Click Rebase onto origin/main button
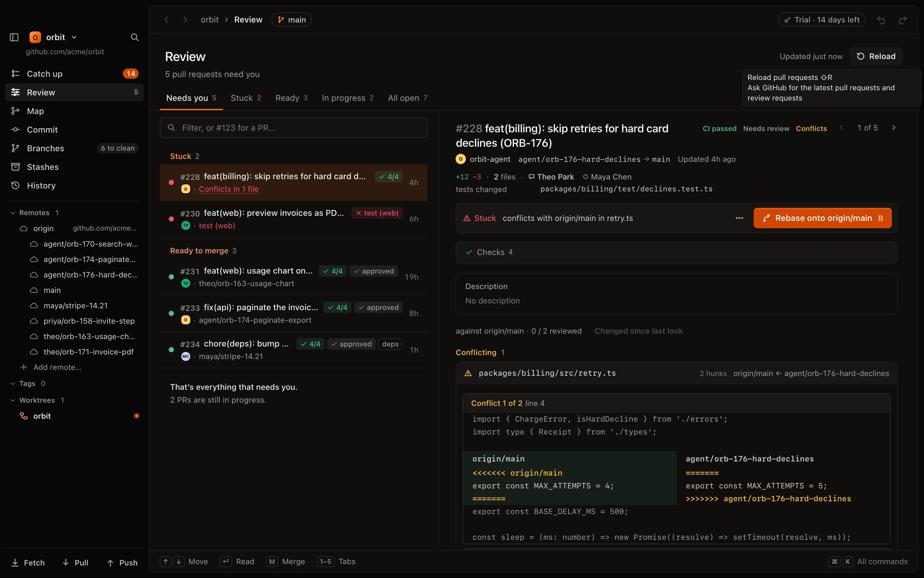 (822, 218)
